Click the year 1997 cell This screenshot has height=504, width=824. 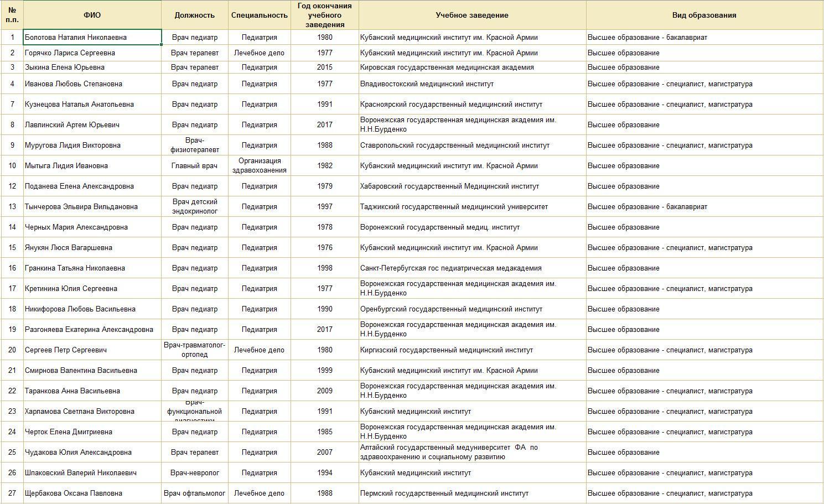coord(325,207)
